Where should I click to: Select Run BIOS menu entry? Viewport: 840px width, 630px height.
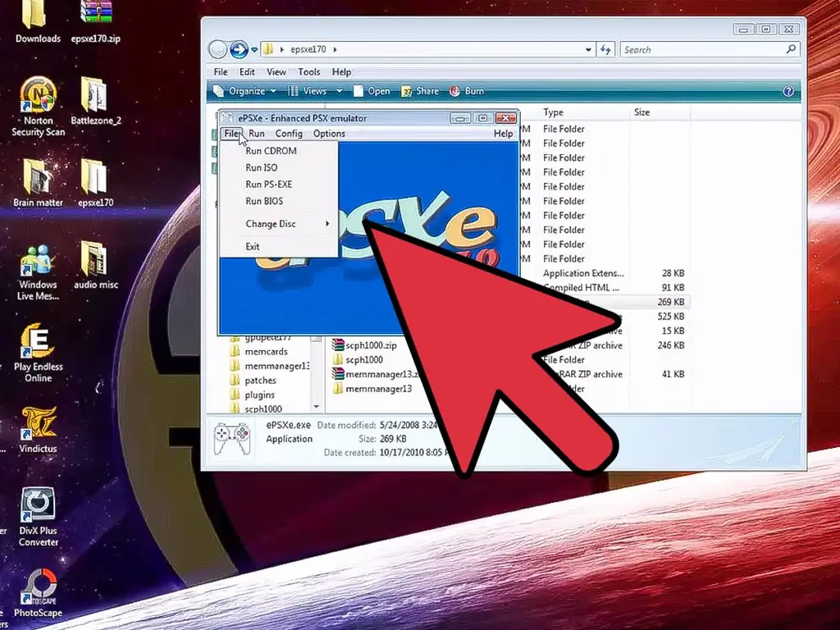279,202
